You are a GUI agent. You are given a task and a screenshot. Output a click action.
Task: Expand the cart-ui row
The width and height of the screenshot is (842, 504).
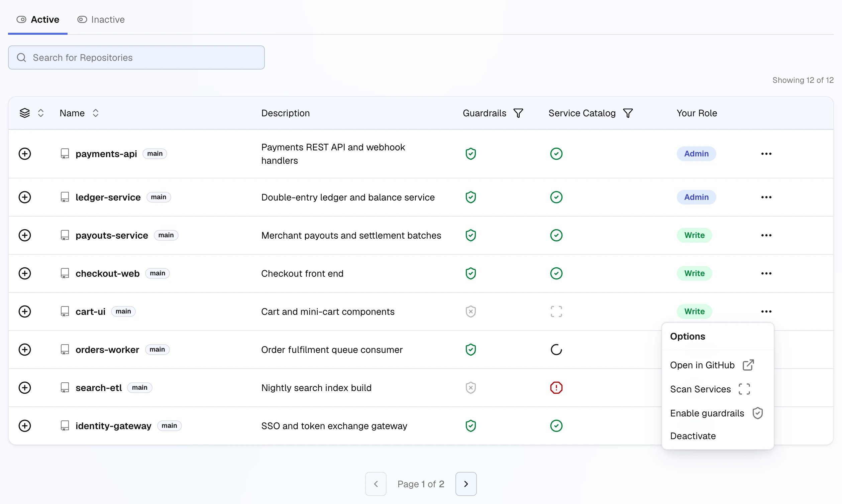pyautogui.click(x=24, y=311)
